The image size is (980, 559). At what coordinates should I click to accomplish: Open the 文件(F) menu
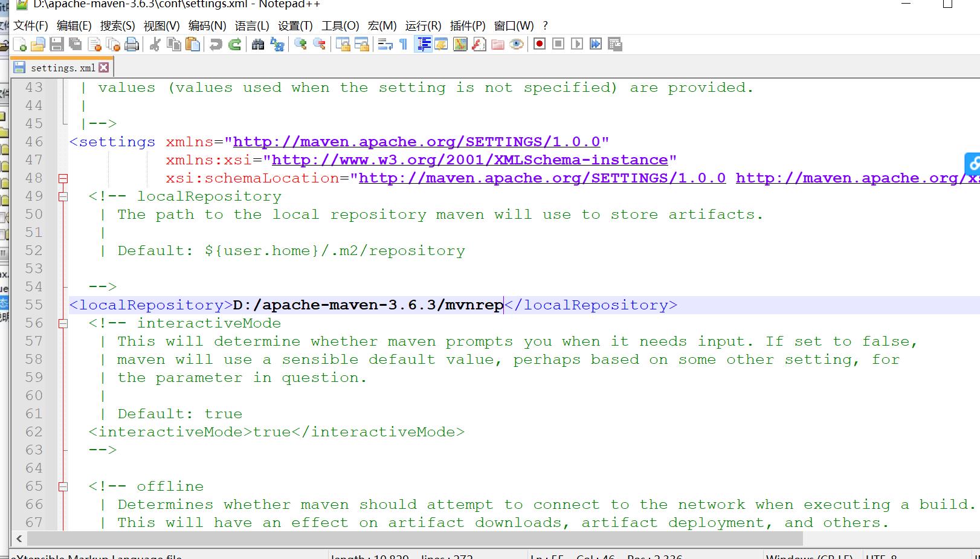[31, 25]
